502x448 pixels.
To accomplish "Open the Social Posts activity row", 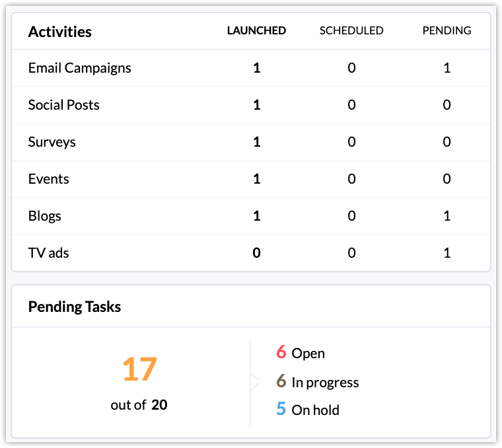I will click(x=63, y=105).
